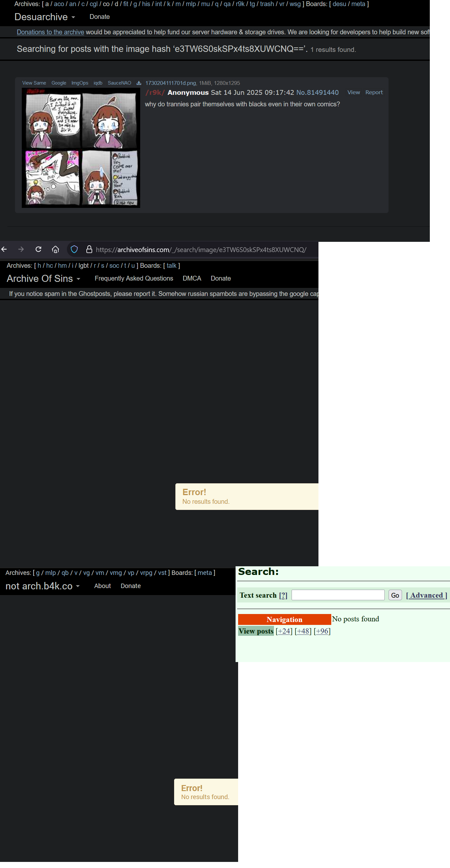
Task: View posts with +48 option
Action: coord(303,631)
